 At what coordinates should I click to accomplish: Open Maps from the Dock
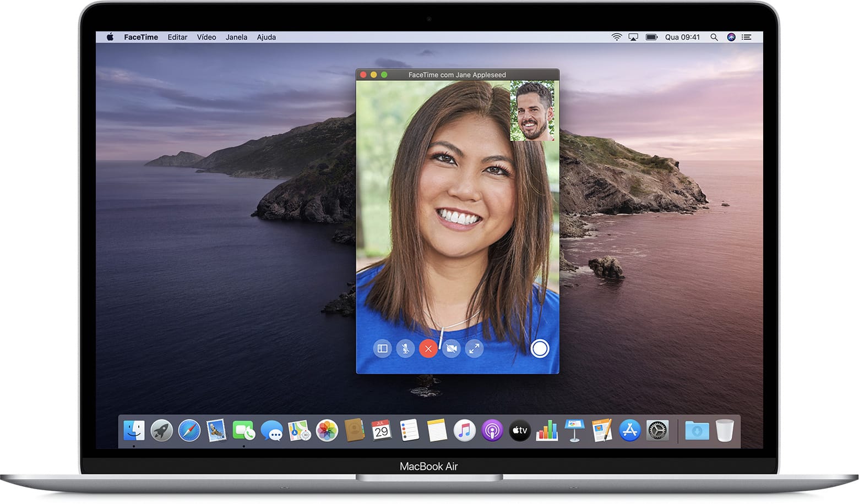click(299, 430)
